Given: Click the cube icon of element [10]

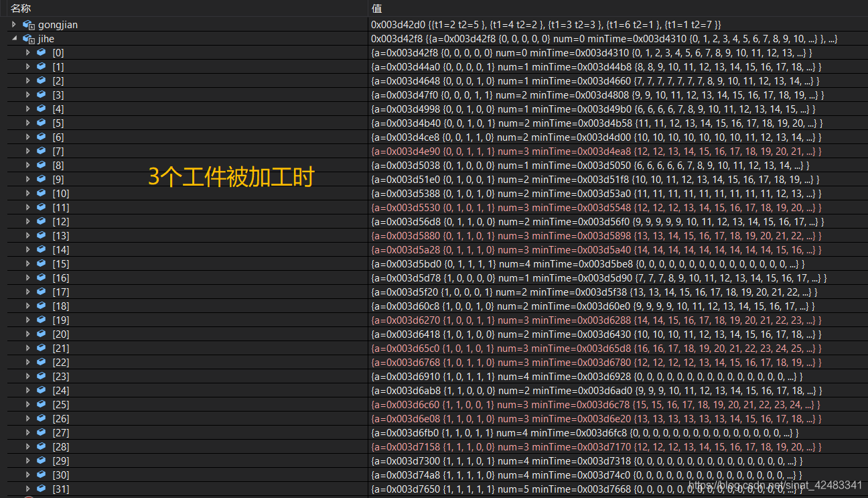Looking at the screenshot, I should coord(42,193).
